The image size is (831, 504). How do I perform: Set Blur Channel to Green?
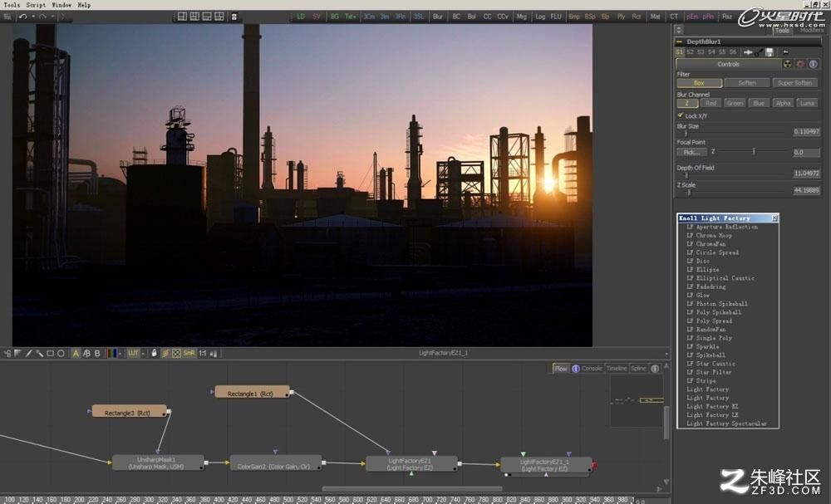[x=735, y=103]
